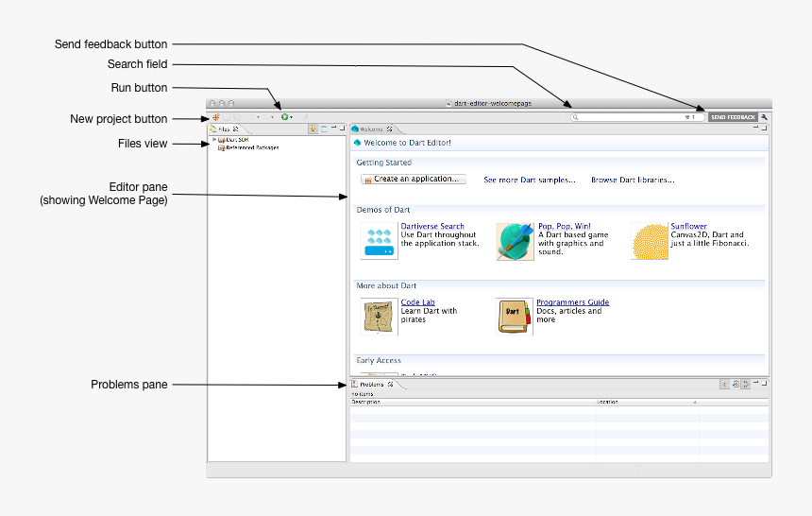This screenshot has height=516, width=812.
Task: Sort by the Location column header
Action: pos(648,402)
